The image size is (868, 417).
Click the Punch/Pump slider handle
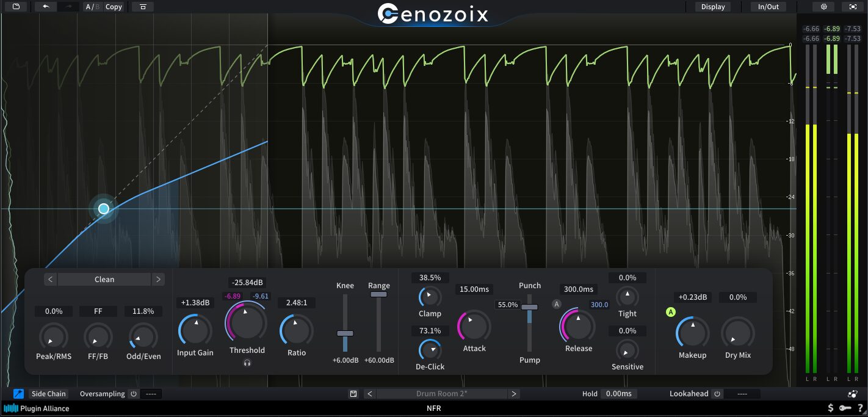529,306
